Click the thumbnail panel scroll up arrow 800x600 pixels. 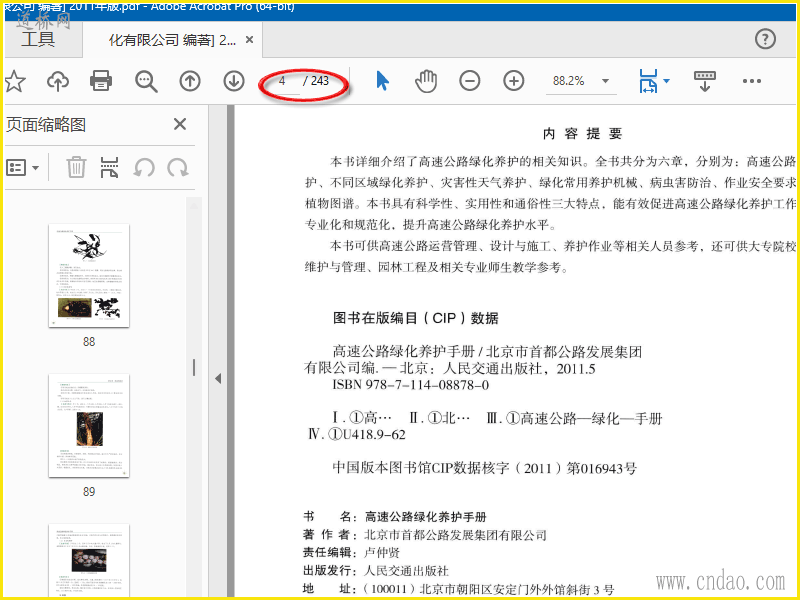pos(194,206)
